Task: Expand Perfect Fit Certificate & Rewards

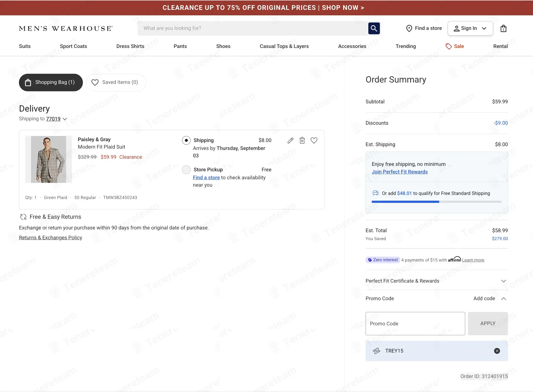Action: click(x=437, y=281)
